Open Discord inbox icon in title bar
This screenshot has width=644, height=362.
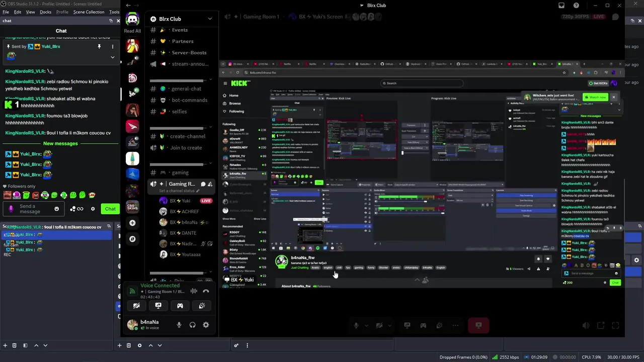(x=561, y=6)
